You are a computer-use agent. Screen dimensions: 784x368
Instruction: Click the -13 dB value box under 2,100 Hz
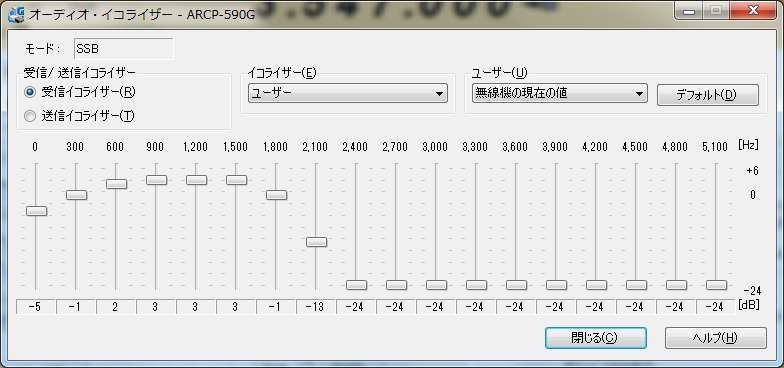tap(316, 307)
